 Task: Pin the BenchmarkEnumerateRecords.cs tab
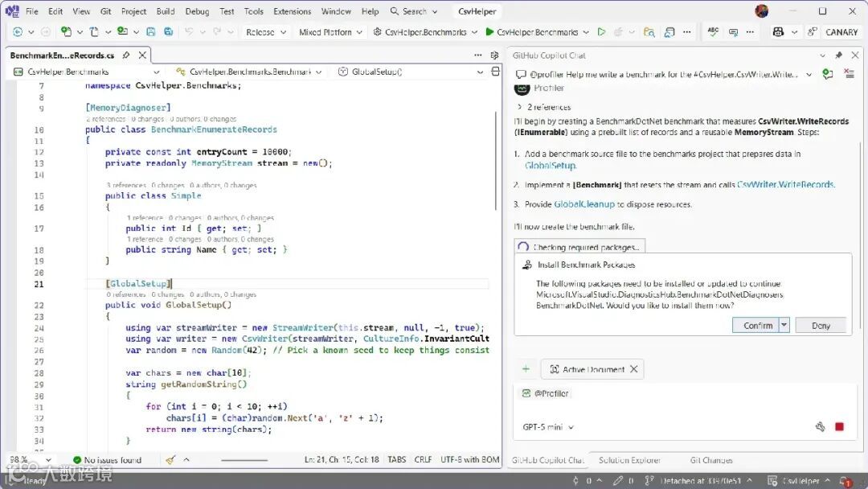pos(126,55)
